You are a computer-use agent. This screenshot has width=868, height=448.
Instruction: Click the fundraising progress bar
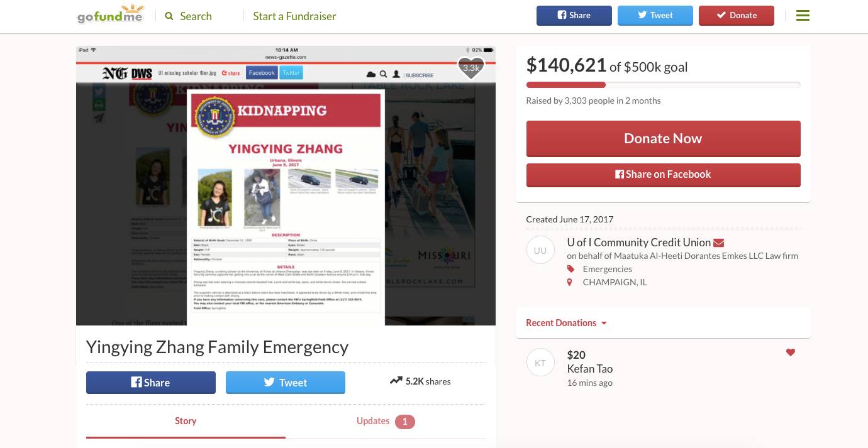[x=663, y=85]
